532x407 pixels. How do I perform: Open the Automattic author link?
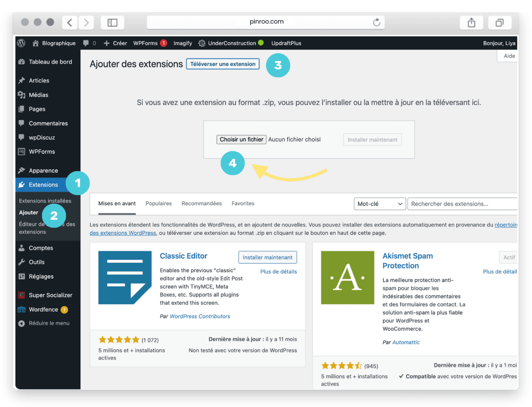click(x=406, y=343)
